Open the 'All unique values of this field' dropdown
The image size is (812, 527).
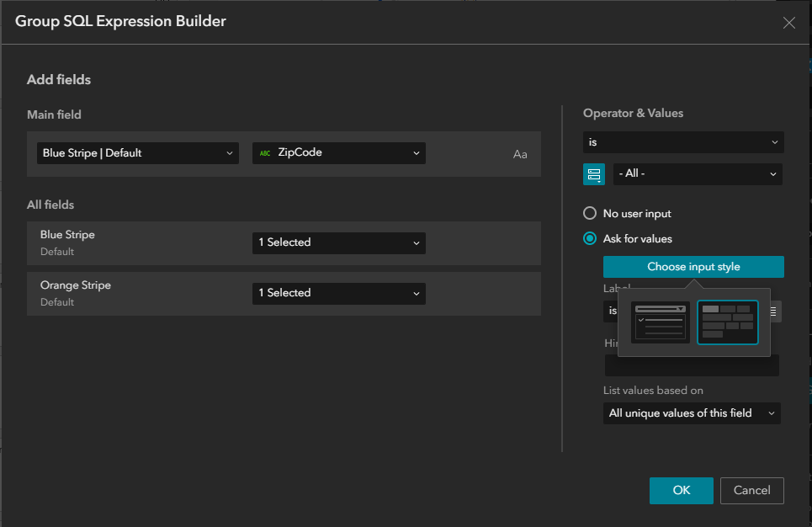691,413
